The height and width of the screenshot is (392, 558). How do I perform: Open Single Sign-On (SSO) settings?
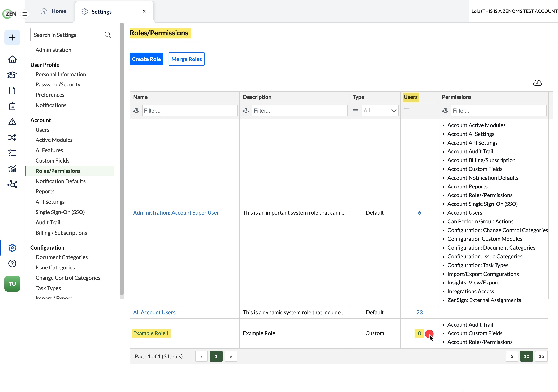pyautogui.click(x=60, y=212)
